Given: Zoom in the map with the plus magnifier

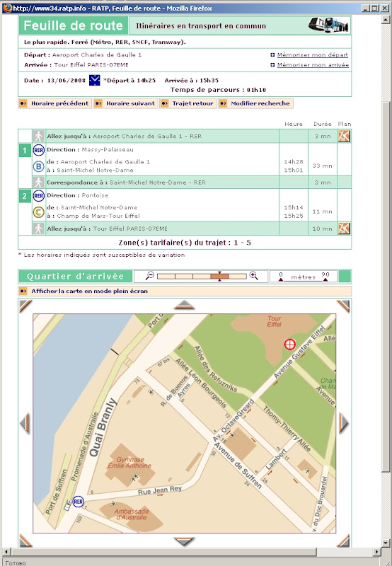Looking at the screenshot, I should tap(254, 276).
